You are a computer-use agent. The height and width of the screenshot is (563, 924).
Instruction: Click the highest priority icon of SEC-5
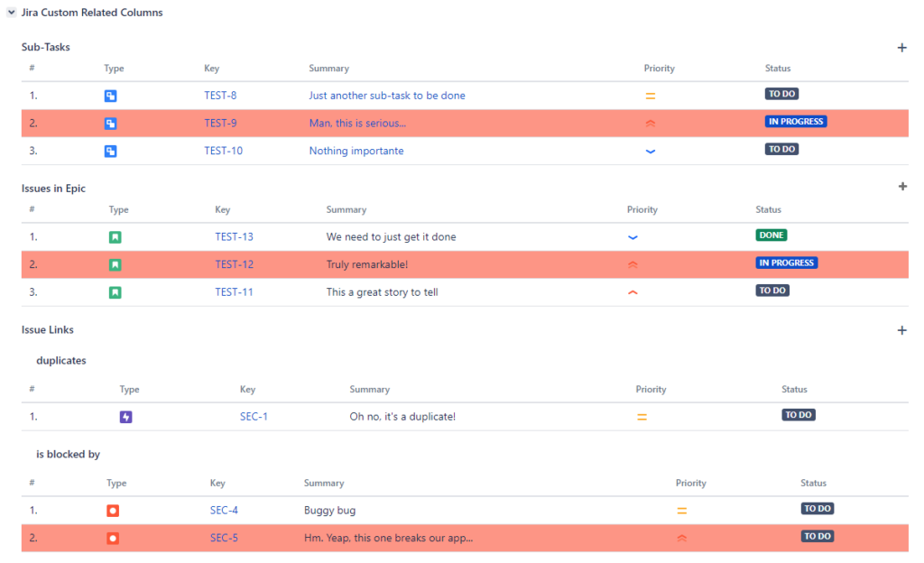[682, 539]
